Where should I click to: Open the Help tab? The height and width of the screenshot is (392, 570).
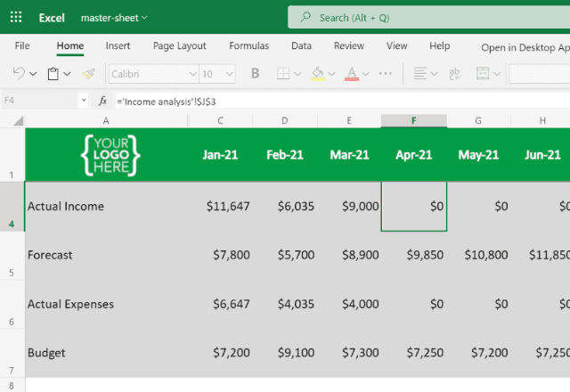(439, 45)
